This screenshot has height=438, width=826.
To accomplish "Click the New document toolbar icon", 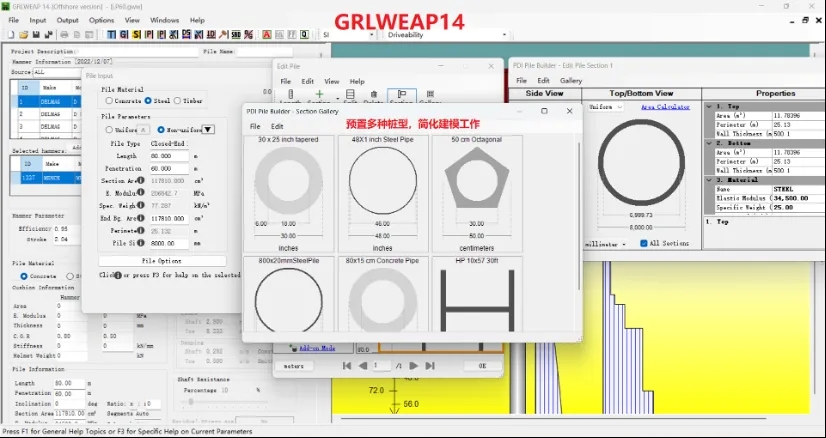I will coord(9,34).
